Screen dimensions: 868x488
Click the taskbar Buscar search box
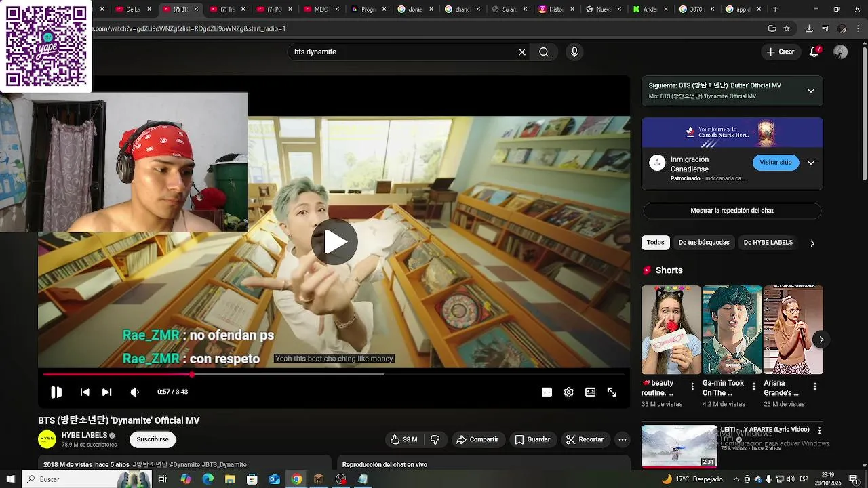(87, 479)
